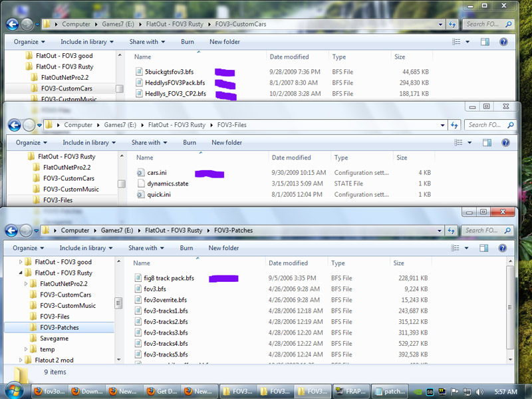Viewport: 532px width, 399px height.
Task: Change view icon in FOV3-CustomCars window
Action: [x=456, y=42]
